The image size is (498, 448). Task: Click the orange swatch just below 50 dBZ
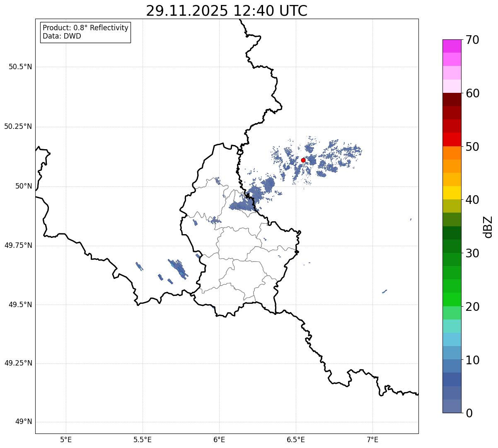pyautogui.click(x=452, y=153)
